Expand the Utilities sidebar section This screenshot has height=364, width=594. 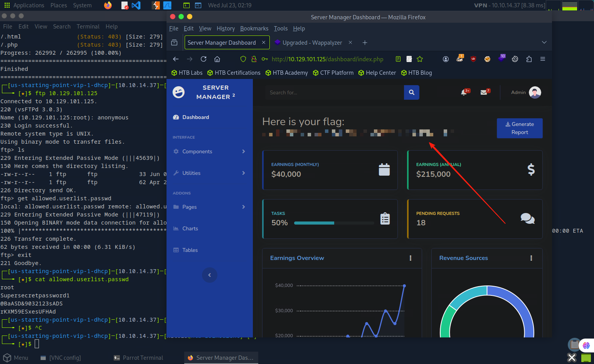pos(209,173)
